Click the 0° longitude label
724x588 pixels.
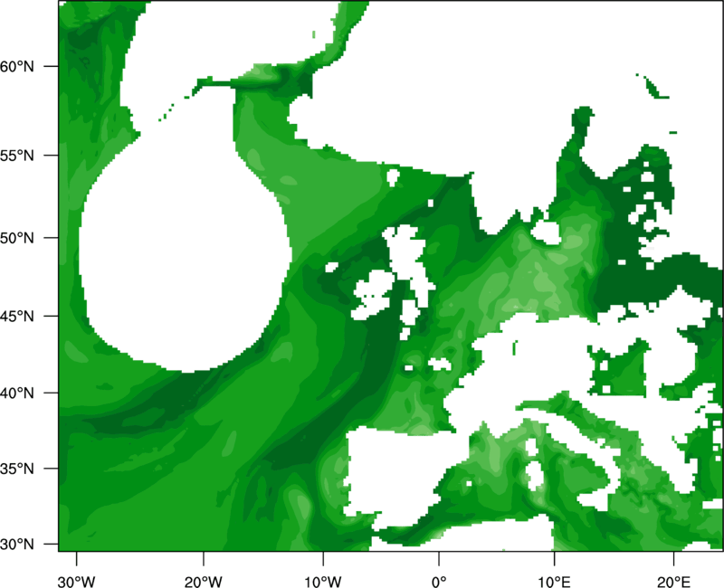point(439,582)
